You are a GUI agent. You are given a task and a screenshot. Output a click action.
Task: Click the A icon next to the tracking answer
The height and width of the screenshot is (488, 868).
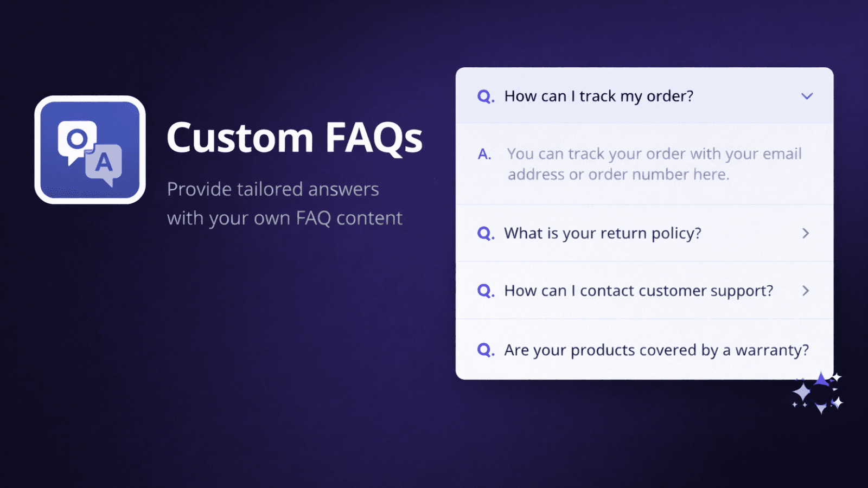484,154
